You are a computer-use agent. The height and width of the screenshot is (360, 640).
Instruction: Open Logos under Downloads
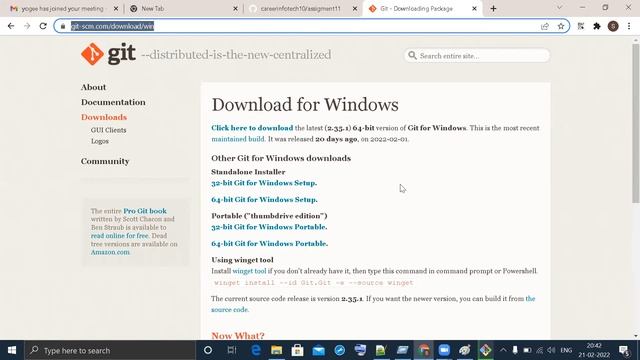[100, 141]
